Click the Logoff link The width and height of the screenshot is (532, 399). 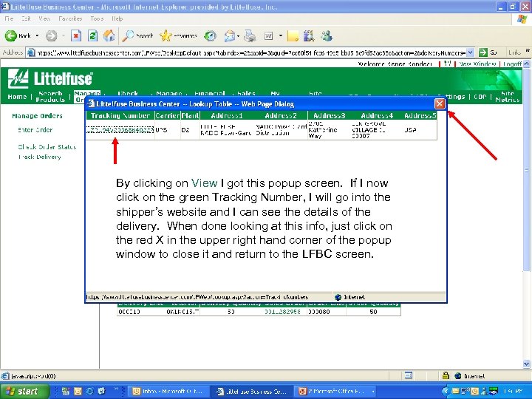tap(512, 64)
